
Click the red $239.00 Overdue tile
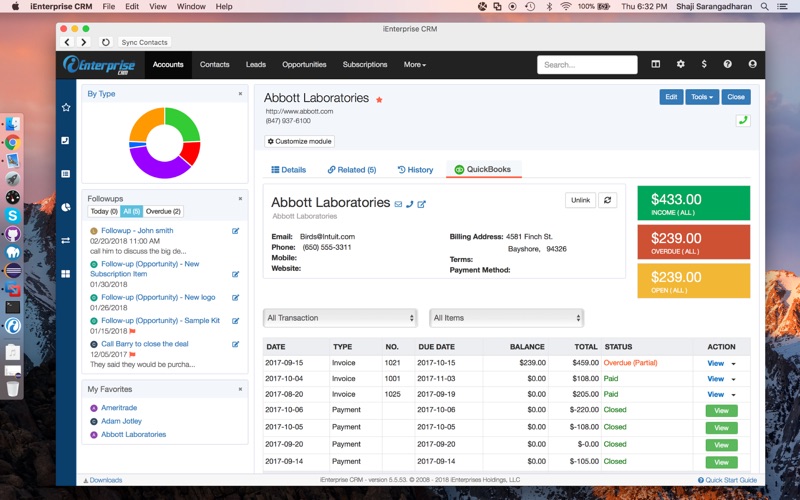point(693,242)
